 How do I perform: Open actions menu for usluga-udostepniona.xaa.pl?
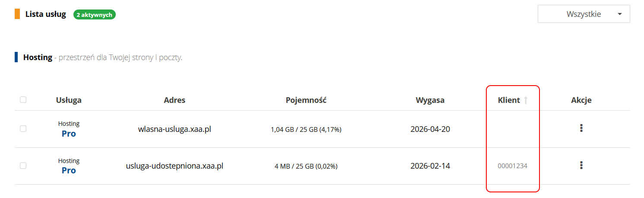coord(581,165)
